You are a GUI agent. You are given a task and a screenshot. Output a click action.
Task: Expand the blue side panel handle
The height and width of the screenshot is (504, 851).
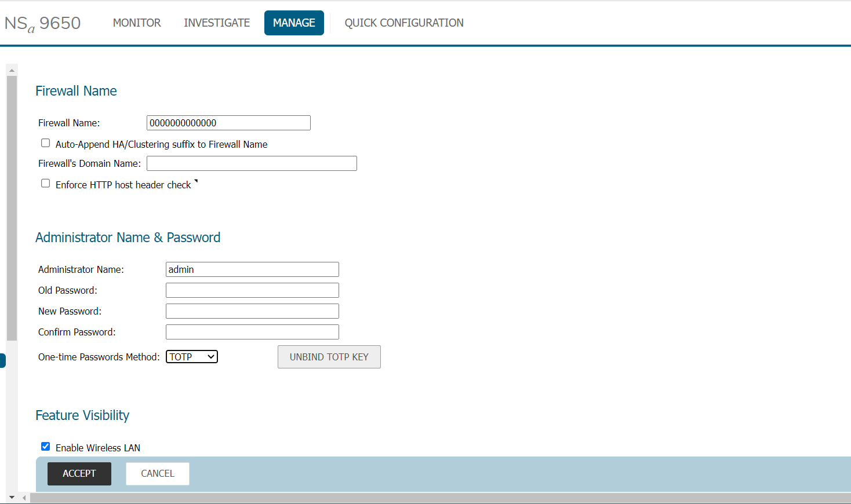click(3, 360)
